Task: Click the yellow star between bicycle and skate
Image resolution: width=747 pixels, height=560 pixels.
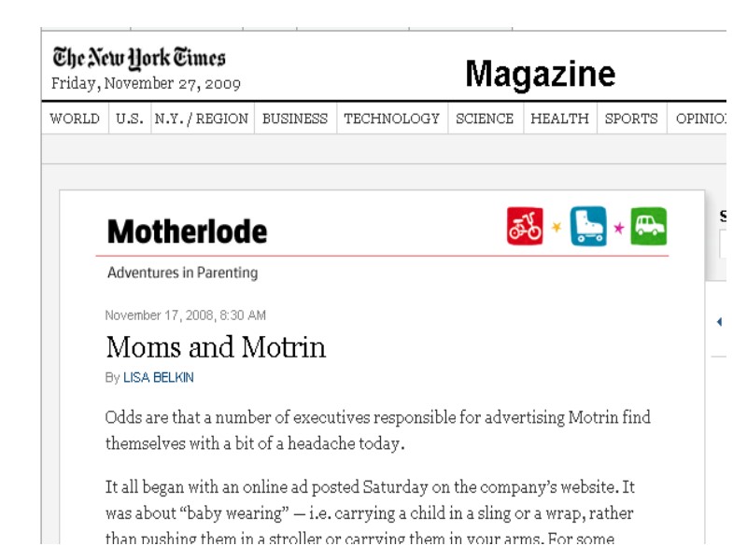Action: [x=555, y=228]
